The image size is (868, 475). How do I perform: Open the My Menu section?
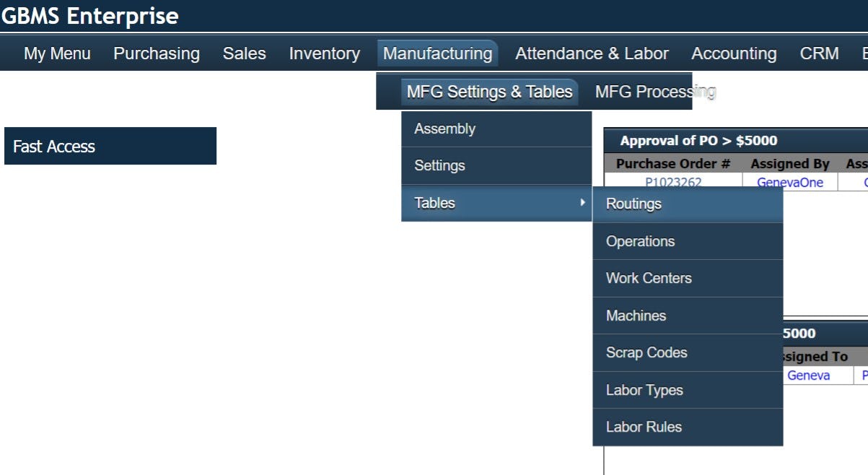(x=56, y=53)
